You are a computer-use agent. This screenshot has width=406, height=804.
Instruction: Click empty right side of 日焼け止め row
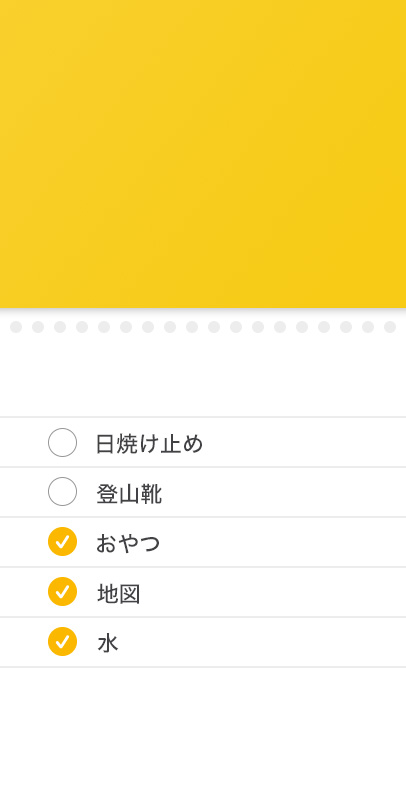point(305,443)
